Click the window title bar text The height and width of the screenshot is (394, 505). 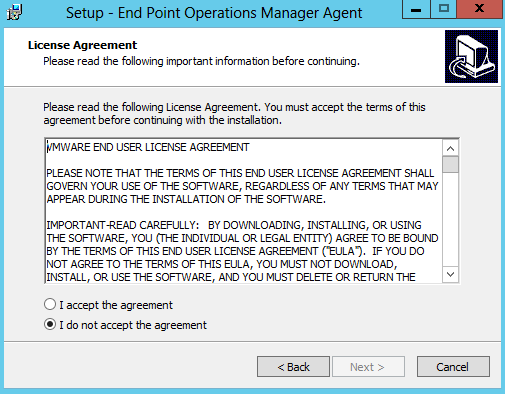click(214, 13)
